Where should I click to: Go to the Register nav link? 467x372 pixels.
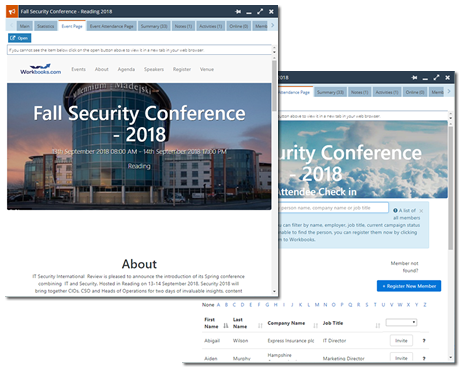[182, 69]
